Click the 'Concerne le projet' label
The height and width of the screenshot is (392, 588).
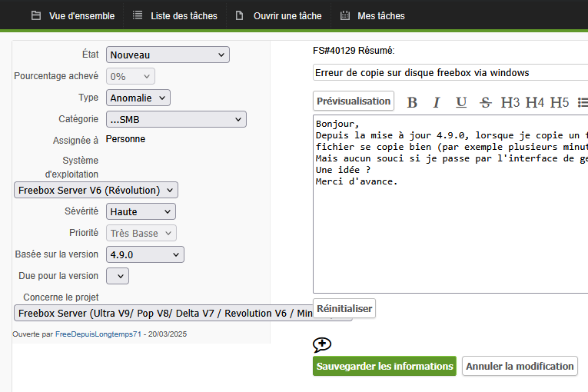pos(61,297)
